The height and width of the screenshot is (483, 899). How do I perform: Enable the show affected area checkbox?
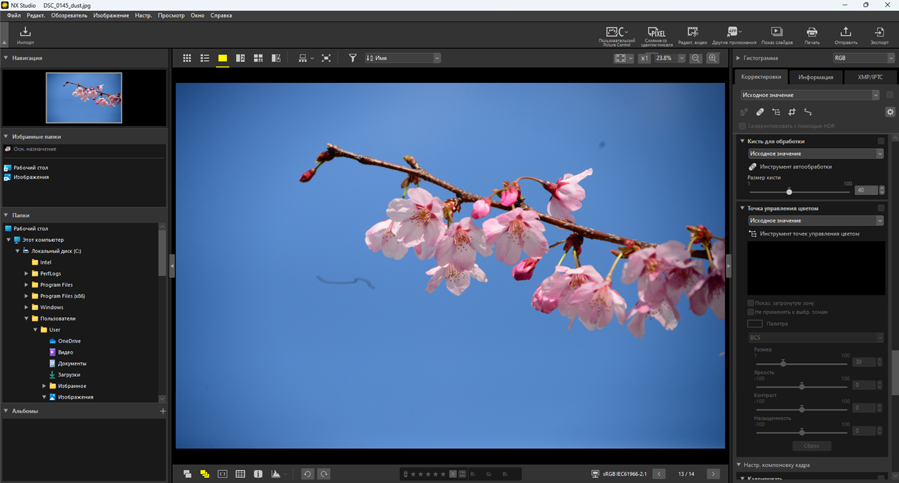tap(751, 303)
